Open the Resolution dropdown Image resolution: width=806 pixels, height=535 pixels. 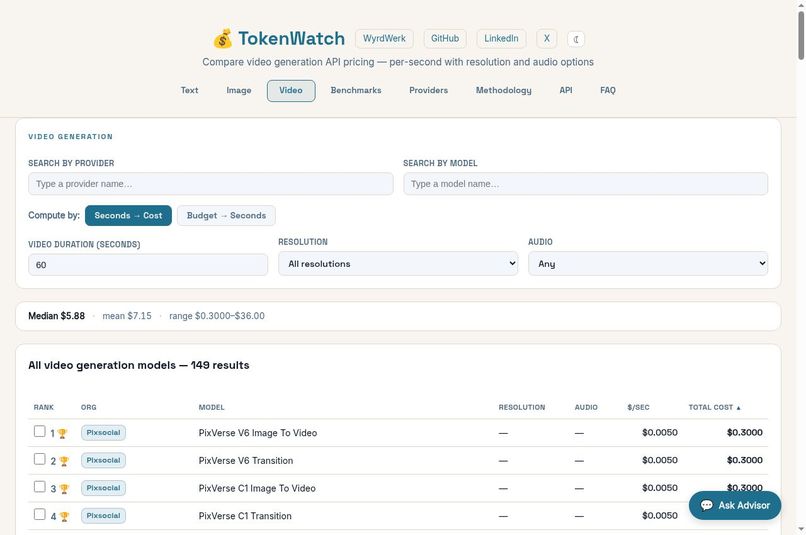[398, 264]
